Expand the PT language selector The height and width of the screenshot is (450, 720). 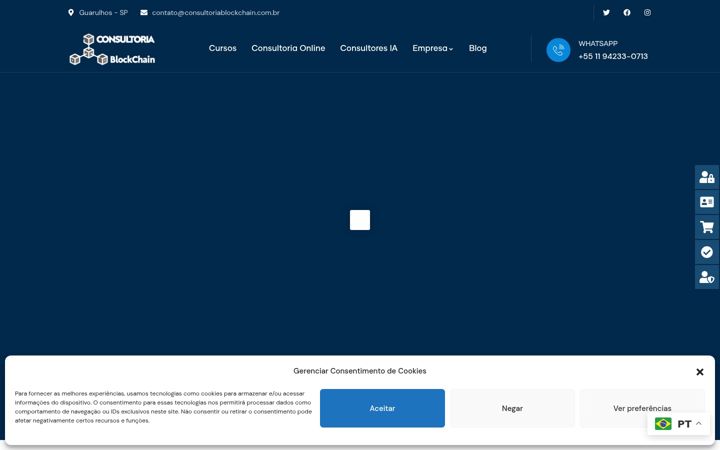pyautogui.click(x=678, y=423)
